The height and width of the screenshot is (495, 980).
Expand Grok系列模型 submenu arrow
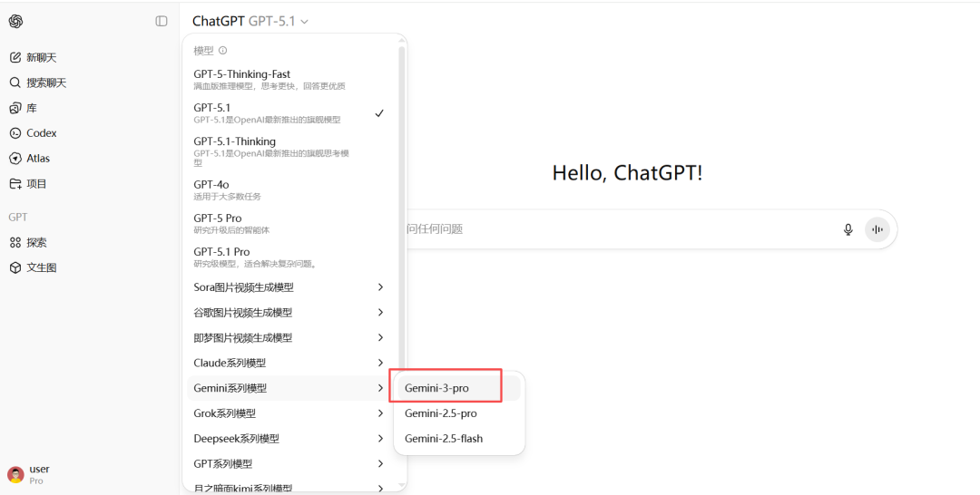click(380, 413)
